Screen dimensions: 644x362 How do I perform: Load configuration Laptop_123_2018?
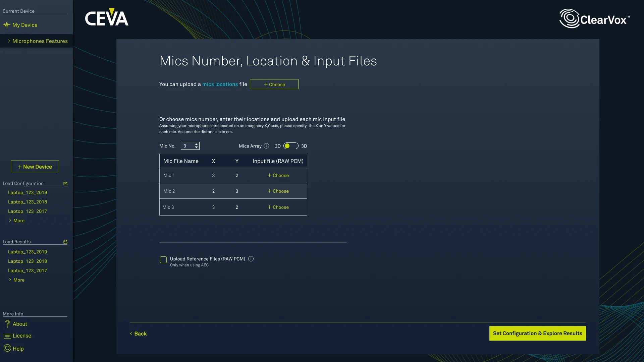(x=28, y=202)
